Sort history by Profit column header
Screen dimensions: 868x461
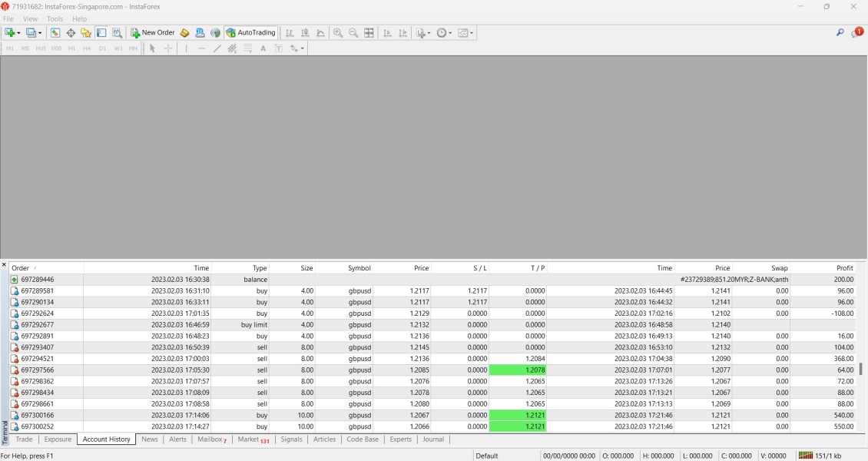[844, 268]
